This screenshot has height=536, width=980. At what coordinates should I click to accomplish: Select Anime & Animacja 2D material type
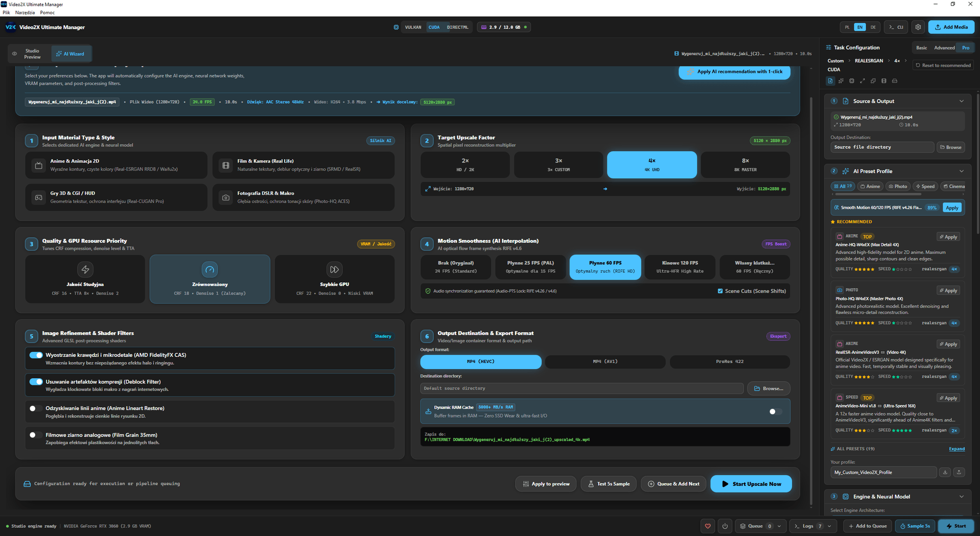[116, 165]
